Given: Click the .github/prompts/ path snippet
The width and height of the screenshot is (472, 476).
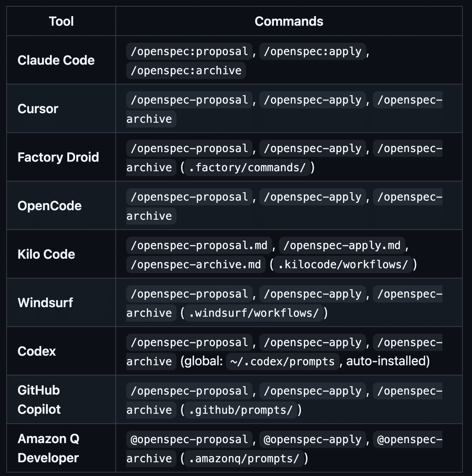Looking at the screenshot, I should tap(241, 410).
